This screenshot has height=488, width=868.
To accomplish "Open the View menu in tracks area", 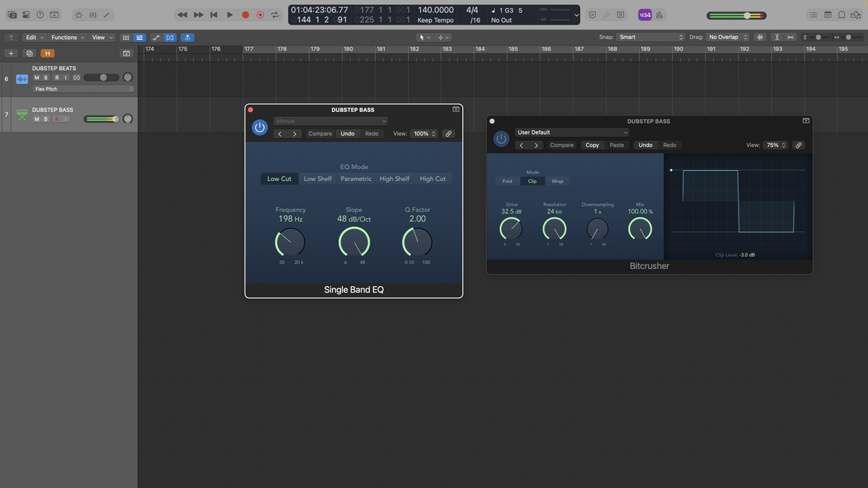I will point(101,37).
